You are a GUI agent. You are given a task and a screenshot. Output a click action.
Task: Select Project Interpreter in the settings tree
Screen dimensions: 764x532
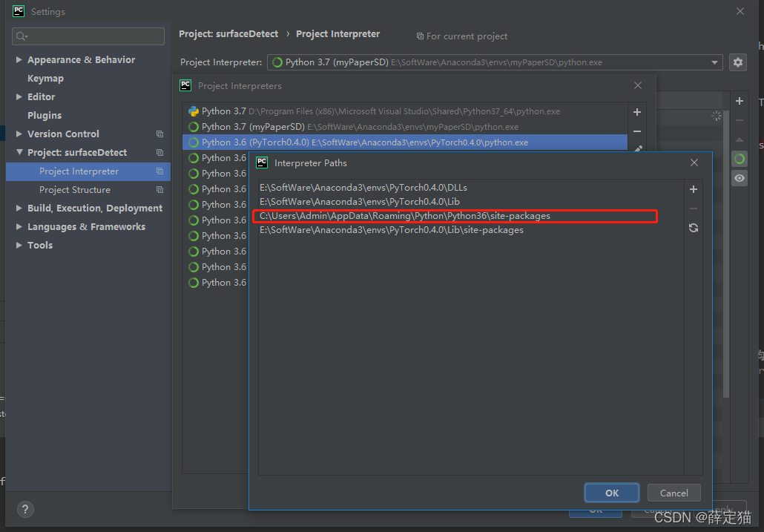88,171
